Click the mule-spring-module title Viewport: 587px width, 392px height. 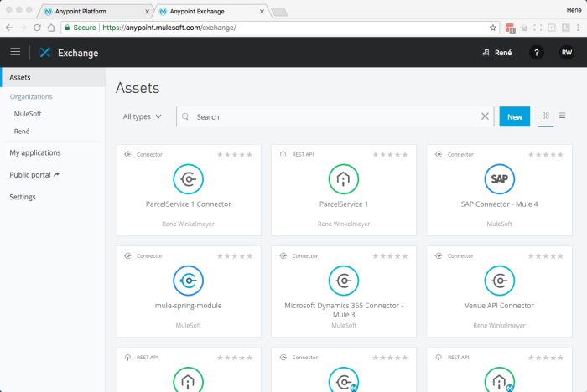pyautogui.click(x=189, y=306)
